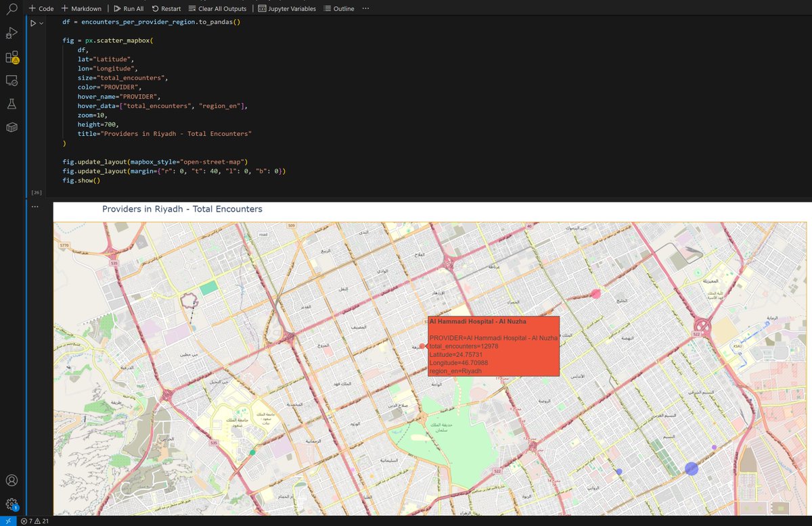Click region_en=Riyadh in hover tooltip
812x526 pixels.
455,371
